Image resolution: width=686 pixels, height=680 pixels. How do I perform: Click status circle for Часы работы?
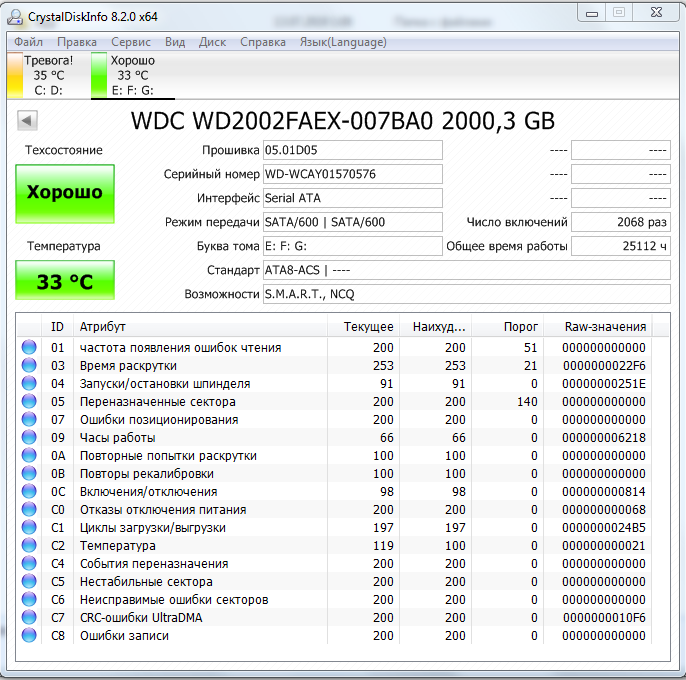click(29, 437)
